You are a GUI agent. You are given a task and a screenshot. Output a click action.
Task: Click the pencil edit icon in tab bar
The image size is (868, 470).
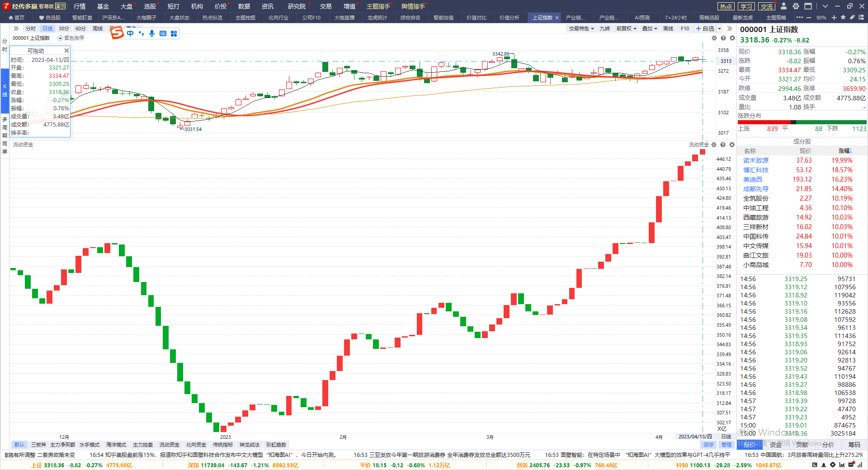point(852,18)
